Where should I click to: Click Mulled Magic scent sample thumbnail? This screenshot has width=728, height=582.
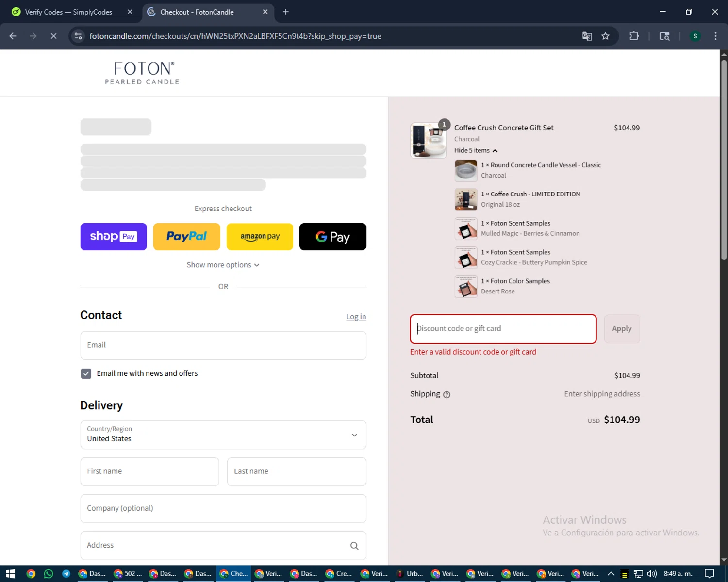coord(466,228)
